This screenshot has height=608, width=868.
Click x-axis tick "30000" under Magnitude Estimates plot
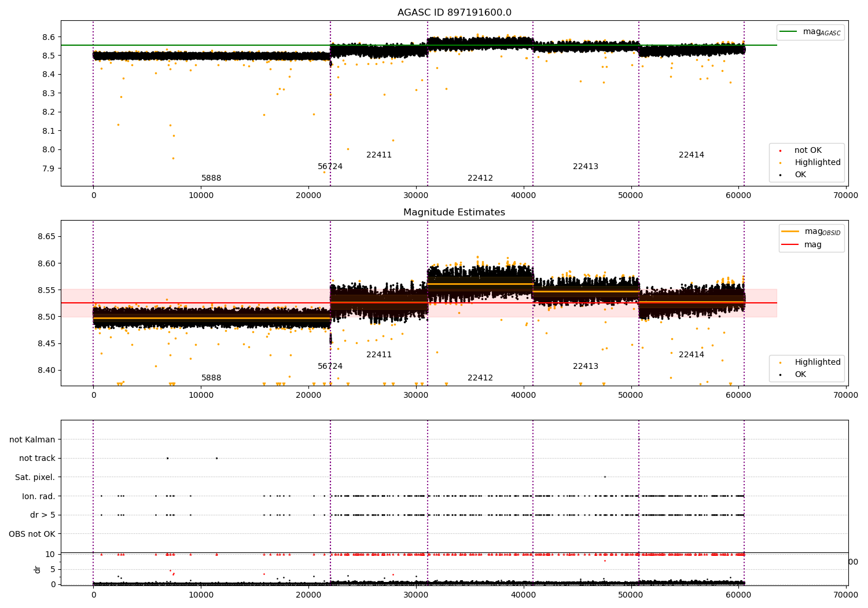coord(415,395)
